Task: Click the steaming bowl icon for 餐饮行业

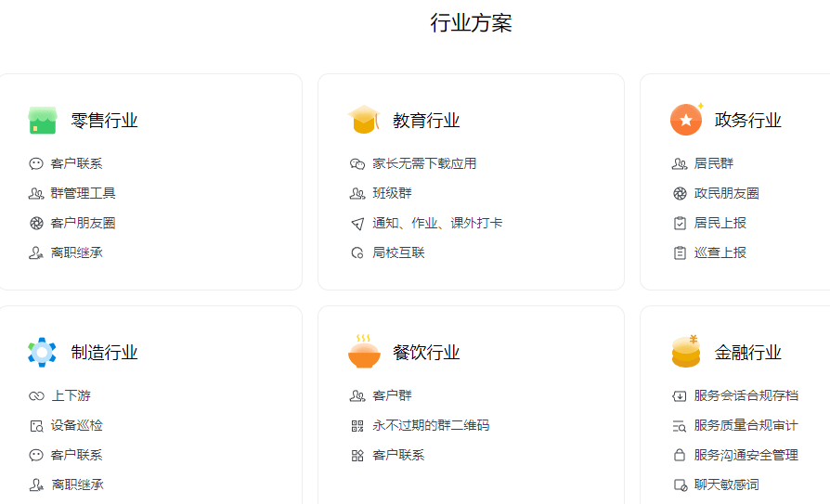Action: point(364,352)
